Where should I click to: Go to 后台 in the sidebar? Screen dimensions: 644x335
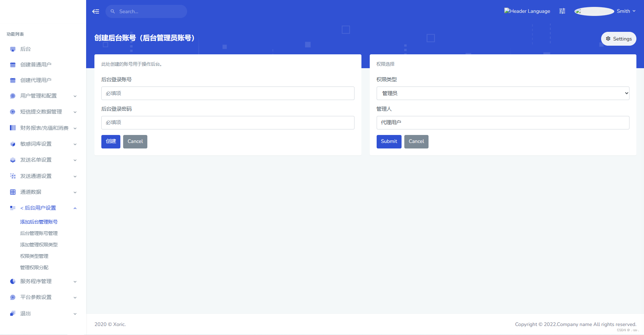(x=26, y=49)
